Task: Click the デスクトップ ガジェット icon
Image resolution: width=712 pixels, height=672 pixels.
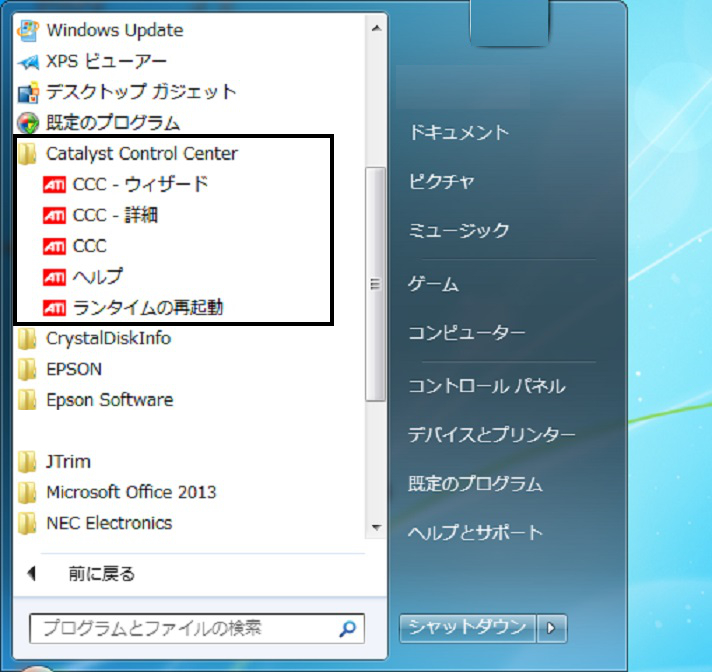Action: (28, 92)
